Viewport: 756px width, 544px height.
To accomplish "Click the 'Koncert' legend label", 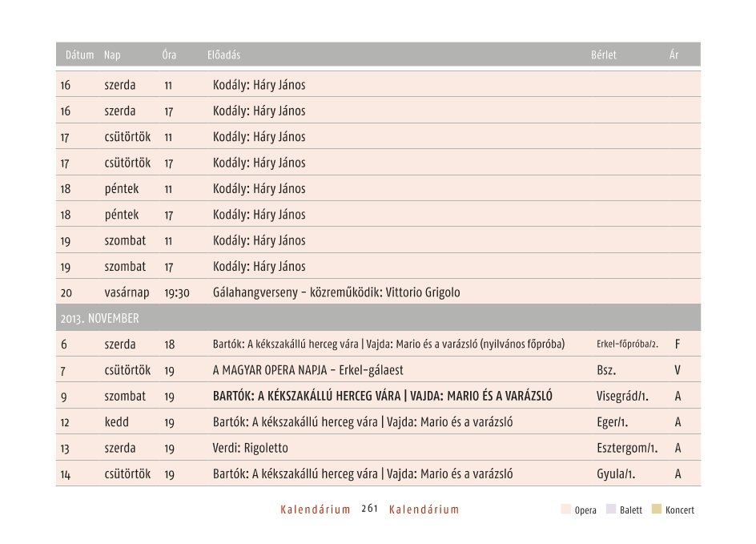I will [680, 510].
